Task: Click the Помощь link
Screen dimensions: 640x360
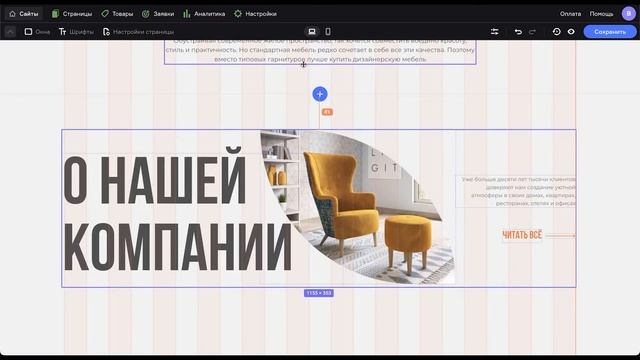Action: [x=601, y=14]
